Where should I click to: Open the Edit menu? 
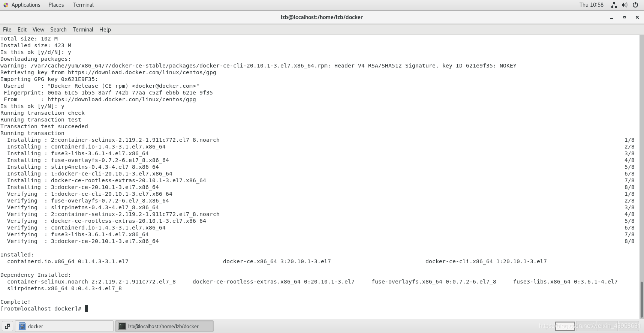22,30
